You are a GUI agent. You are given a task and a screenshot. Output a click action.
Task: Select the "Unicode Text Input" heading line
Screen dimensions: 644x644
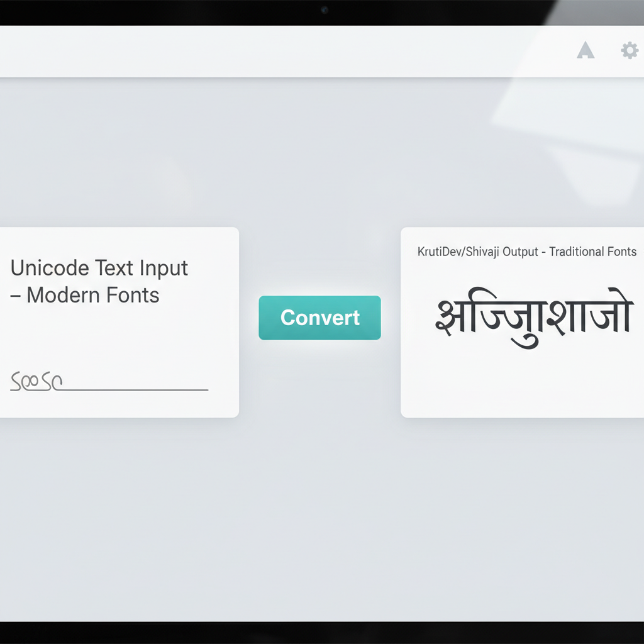pyautogui.click(x=99, y=268)
